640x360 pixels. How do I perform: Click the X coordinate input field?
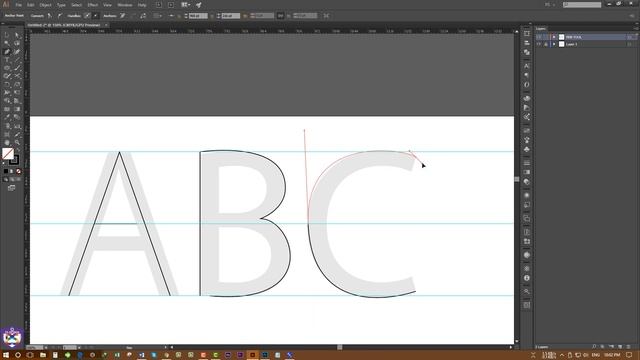coord(198,16)
